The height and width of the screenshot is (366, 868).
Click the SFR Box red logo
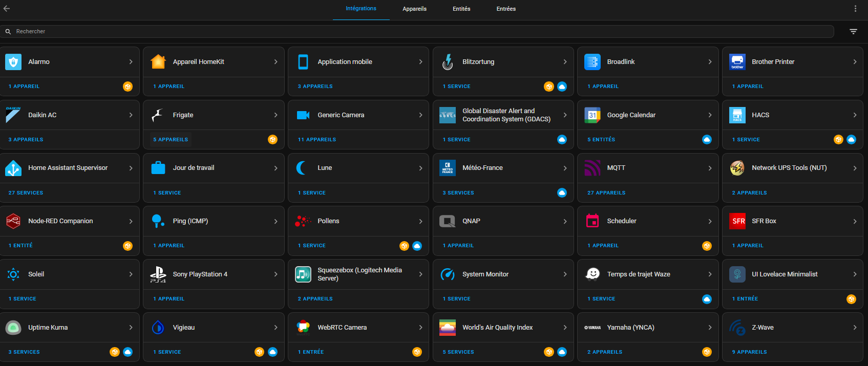pos(737,221)
